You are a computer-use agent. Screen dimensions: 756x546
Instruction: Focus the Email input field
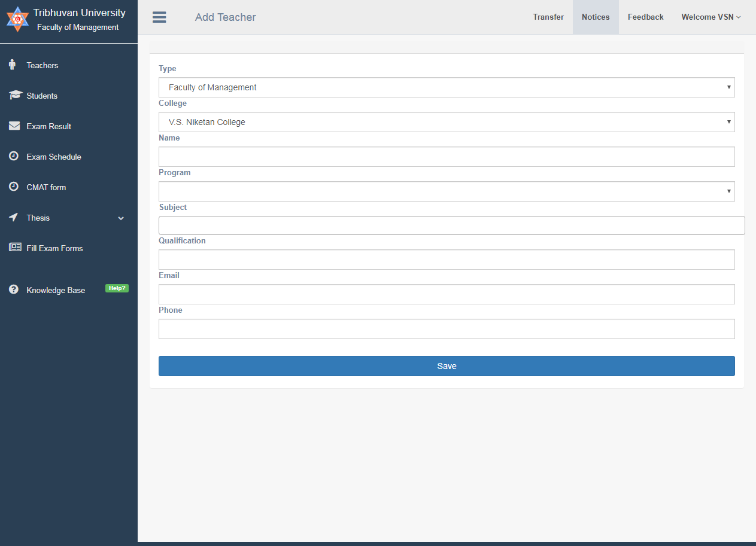(447, 294)
